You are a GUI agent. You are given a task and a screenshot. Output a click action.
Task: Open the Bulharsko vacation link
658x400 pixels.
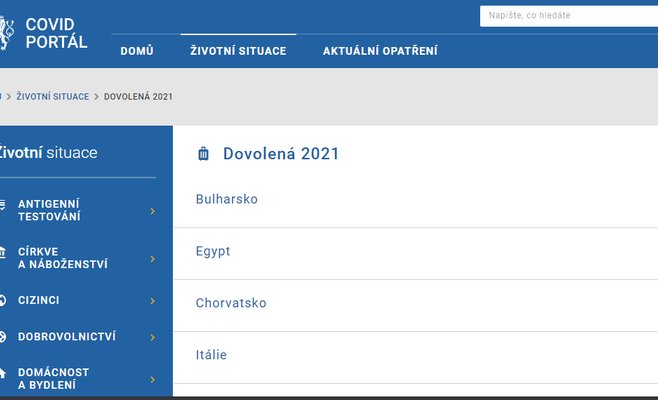click(227, 199)
